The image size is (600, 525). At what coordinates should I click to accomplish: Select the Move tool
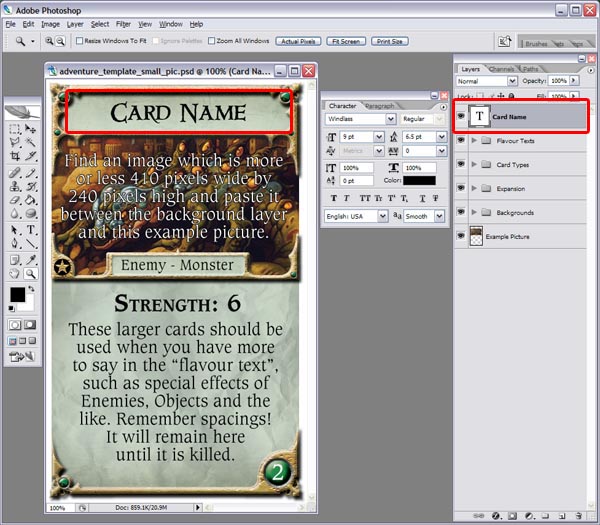pos(30,129)
